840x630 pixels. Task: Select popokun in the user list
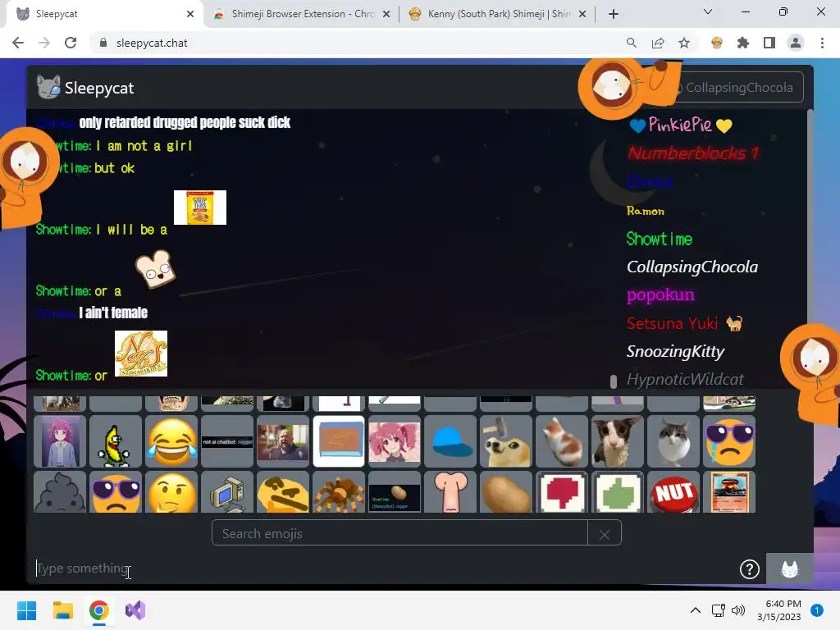pos(660,294)
